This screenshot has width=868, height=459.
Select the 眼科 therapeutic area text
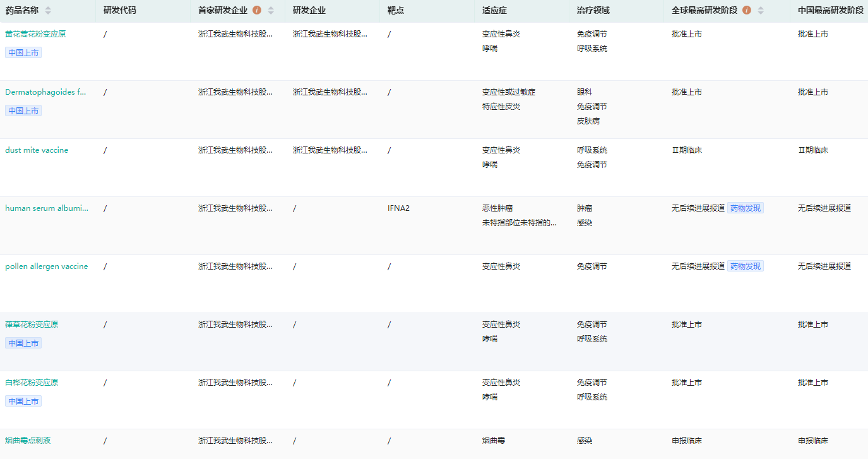coord(585,92)
